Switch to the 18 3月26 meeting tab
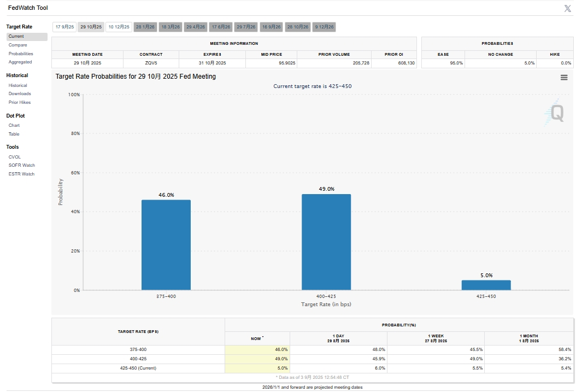Image resolution: width=576 pixels, height=392 pixels. [171, 27]
